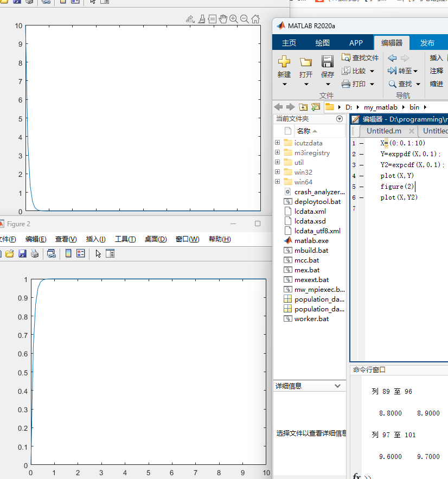Expand the icutzdata folder
Image resolution: width=448 pixels, height=479 pixels.
coord(277,143)
